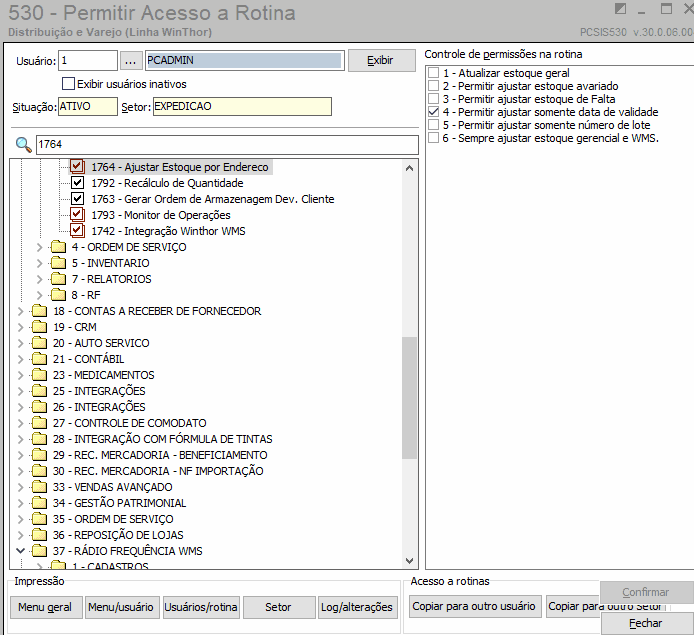Click the Setor field showing EXPEDICAO

(242, 106)
